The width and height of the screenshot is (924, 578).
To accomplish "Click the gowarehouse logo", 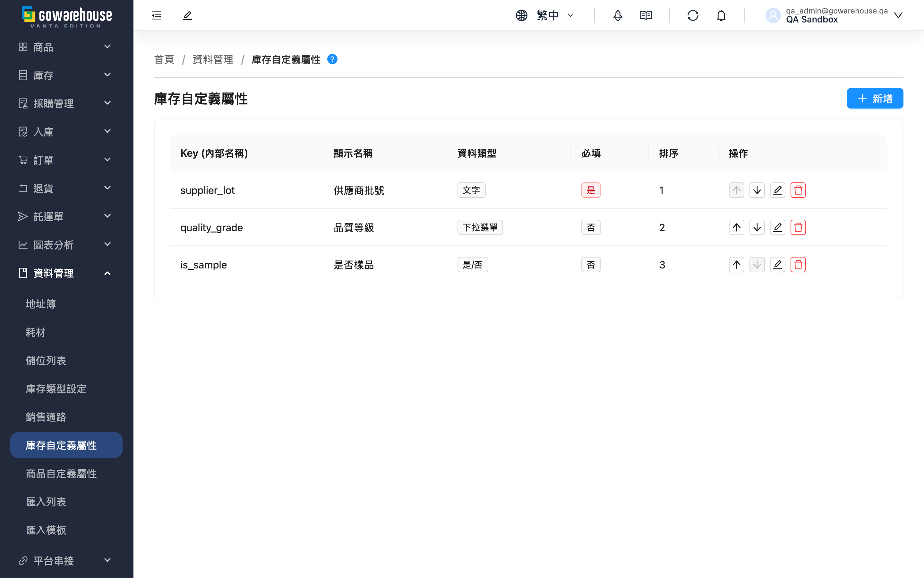I will [67, 17].
